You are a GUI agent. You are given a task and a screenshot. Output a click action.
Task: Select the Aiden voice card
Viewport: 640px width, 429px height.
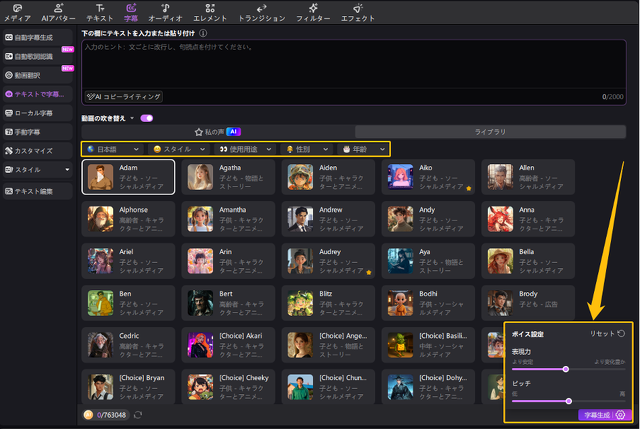pyautogui.click(x=328, y=177)
